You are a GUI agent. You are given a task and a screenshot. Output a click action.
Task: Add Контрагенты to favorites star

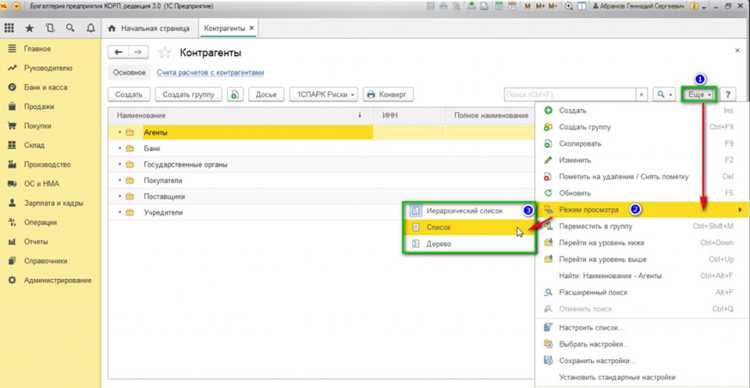[165, 53]
